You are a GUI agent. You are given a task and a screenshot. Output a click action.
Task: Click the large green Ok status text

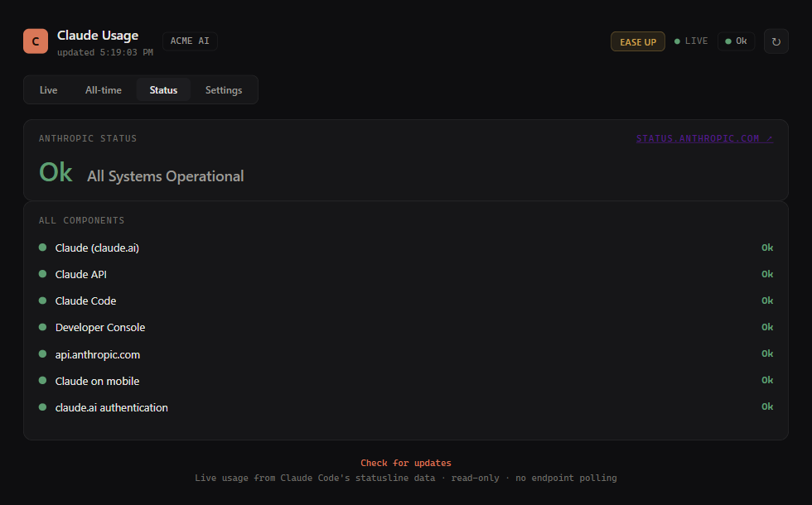coord(56,172)
